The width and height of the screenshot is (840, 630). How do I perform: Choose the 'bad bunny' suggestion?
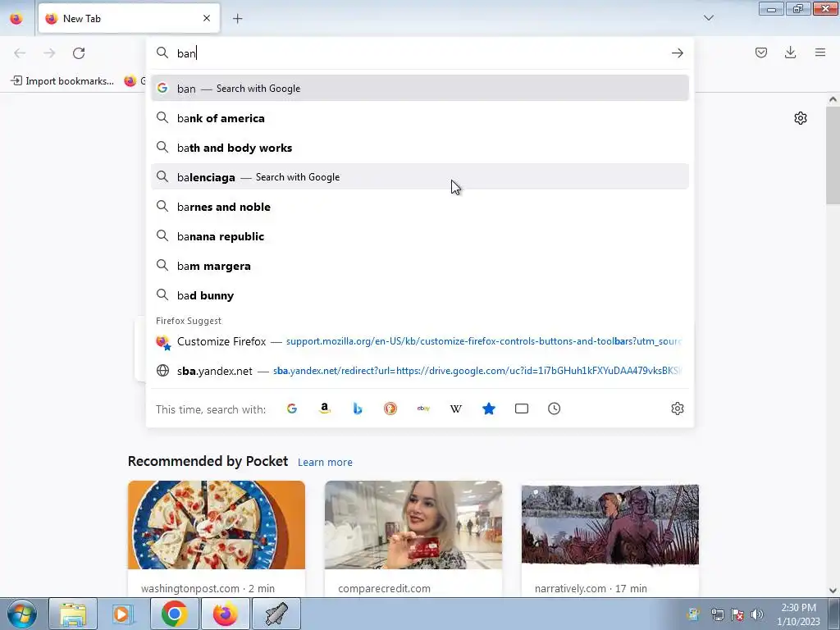pos(420,295)
